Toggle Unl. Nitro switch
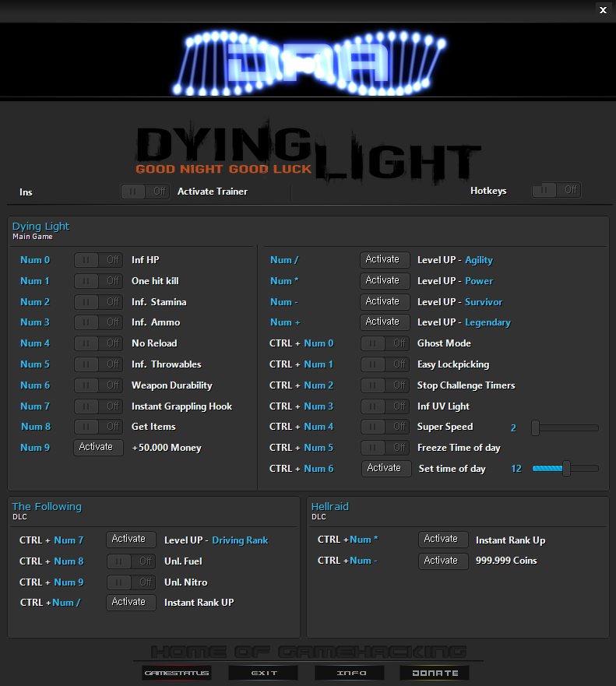 132,582
